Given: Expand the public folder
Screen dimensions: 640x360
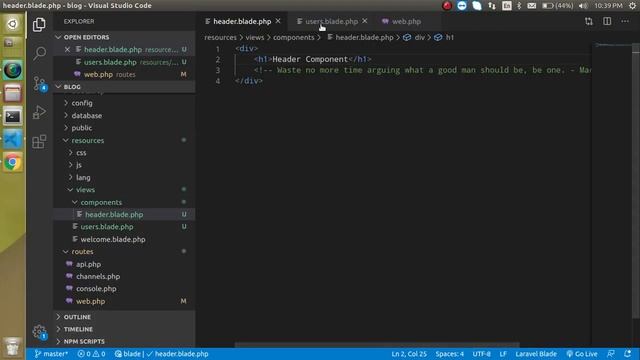Looking at the screenshot, I should click(x=124, y=128).
